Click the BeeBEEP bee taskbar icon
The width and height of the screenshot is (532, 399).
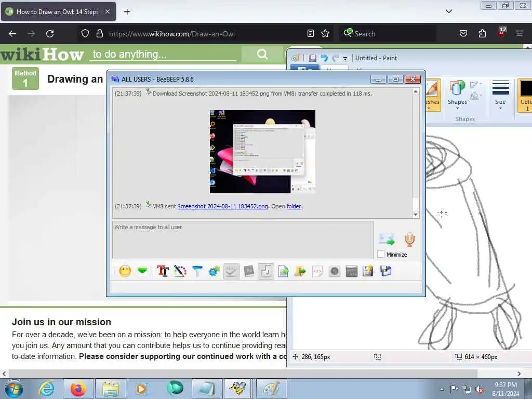(237, 389)
